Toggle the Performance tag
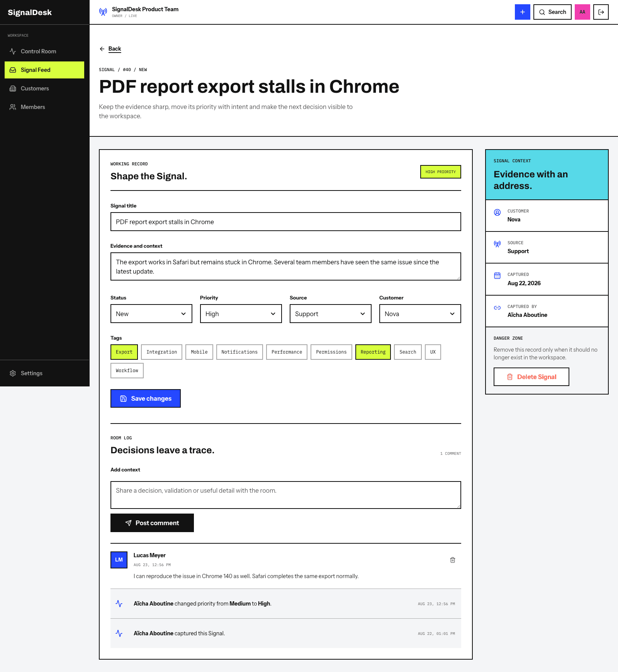Viewport: 618px width, 672px height. pyautogui.click(x=287, y=352)
